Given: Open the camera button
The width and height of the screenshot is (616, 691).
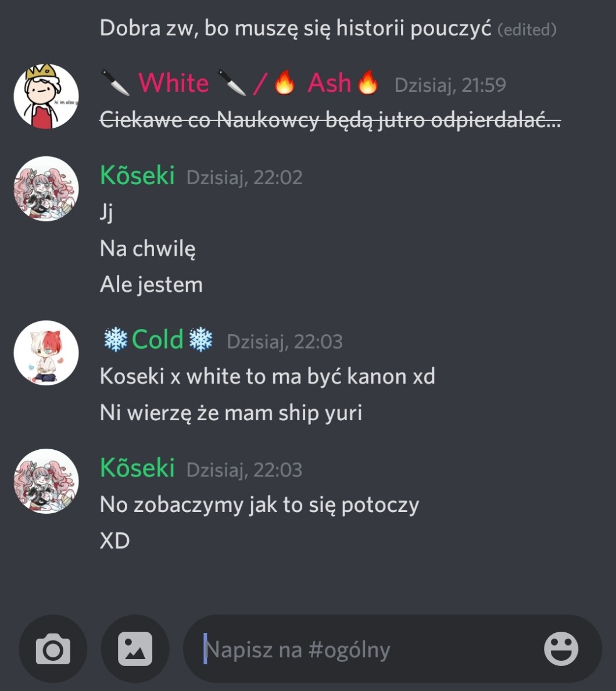Looking at the screenshot, I should point(53,649).
